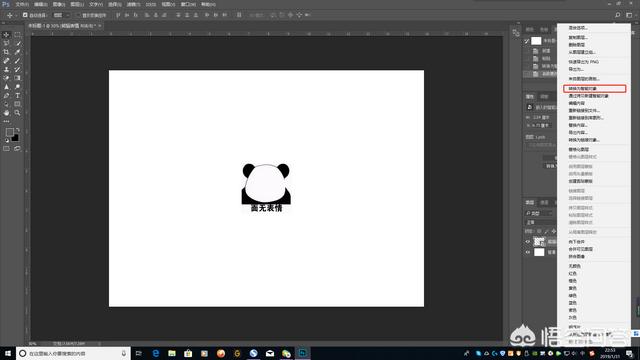640x360 pixels.
Task: Select the Move tool in the toolbox
Action: 6,35
